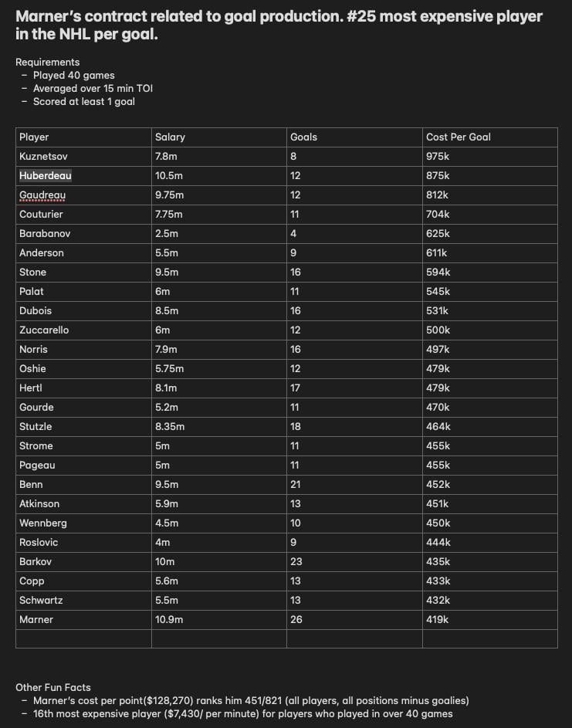Select Zuccarello's 500k cost cell
Image resolution: width=572 pixels, height=728 pixels.
tap(490, 330)
